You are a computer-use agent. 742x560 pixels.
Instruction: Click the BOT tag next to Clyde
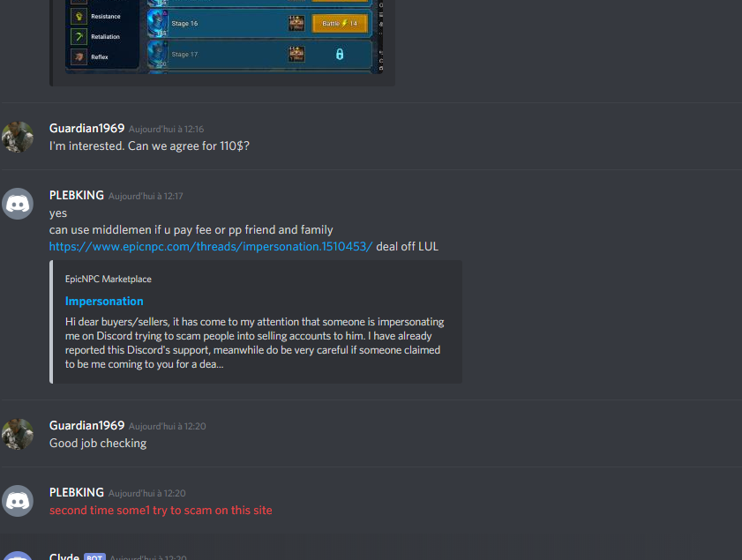pyautogui.click(x=94, y=557)
